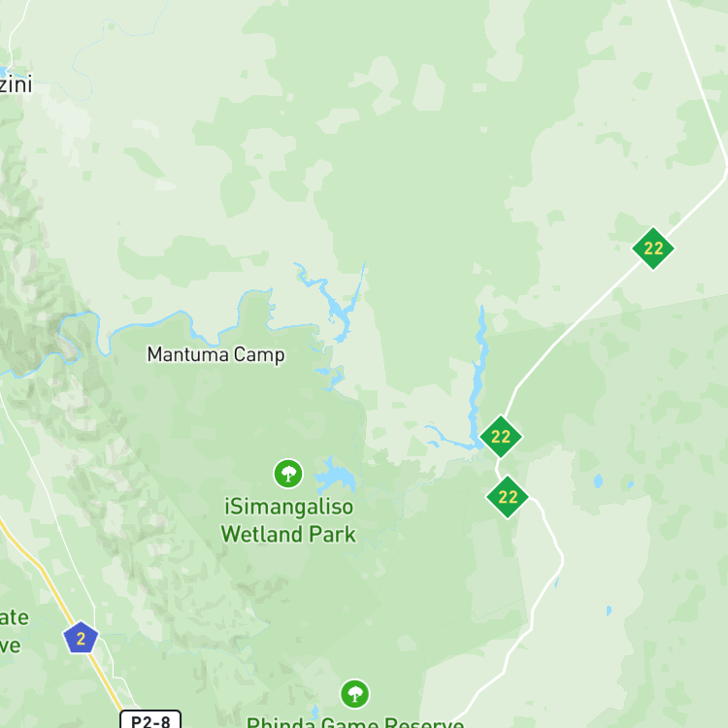
Task: Select the small blue pond east of route 22
Action: 598,481
